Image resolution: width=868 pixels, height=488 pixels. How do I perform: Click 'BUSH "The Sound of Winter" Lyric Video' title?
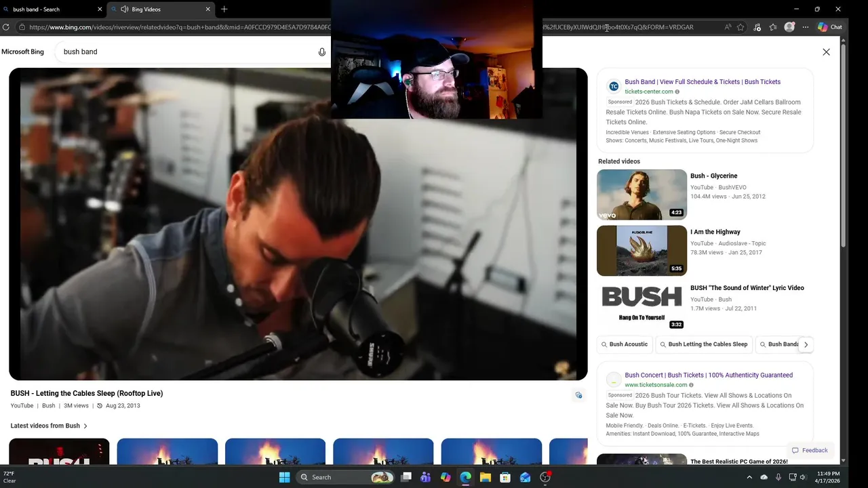point(747,288)
